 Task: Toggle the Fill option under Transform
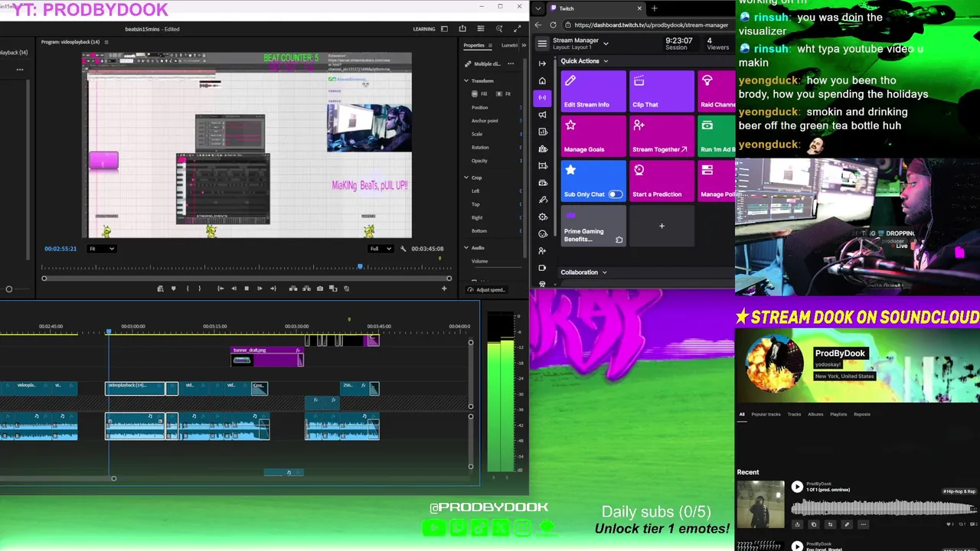[x=479, y=93]
